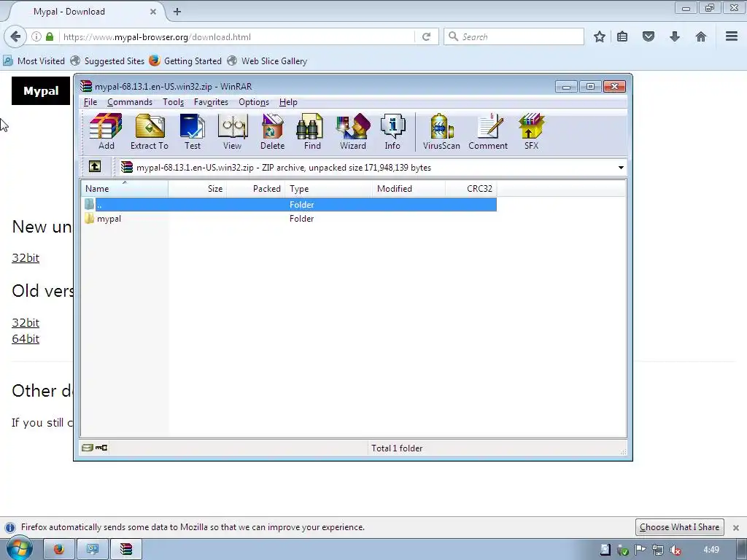
Task: Click the Most Visited bookmark
Action: pyautogui.click(x=34, y=61)
